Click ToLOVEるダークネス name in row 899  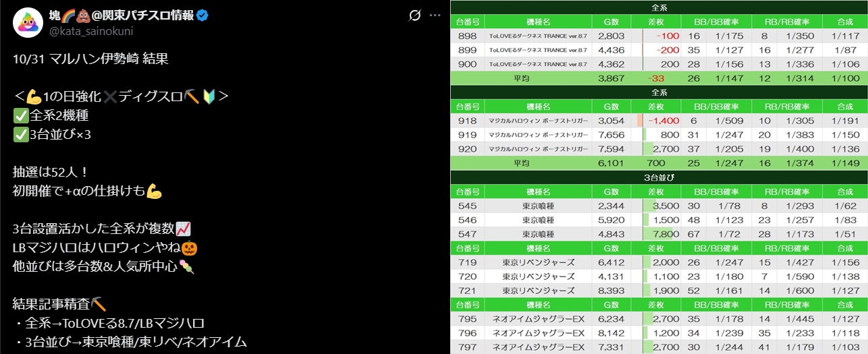(538, 50)
